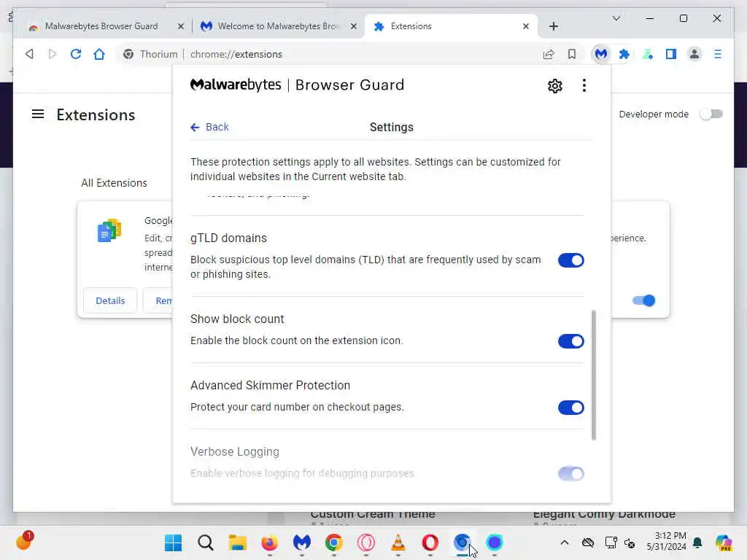Click the share page icon in address bar
The height and width of the screenshot is (560, 747).
tap(549, 54)
